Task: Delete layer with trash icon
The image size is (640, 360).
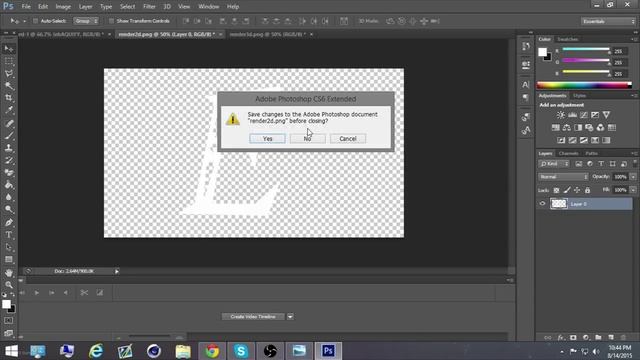Action: pos(623,338)
